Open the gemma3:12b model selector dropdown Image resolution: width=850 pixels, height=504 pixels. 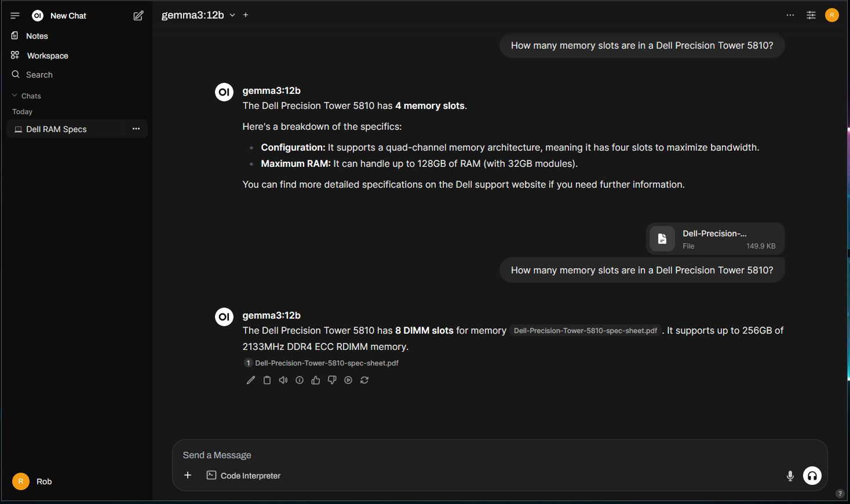click(198, 15)
